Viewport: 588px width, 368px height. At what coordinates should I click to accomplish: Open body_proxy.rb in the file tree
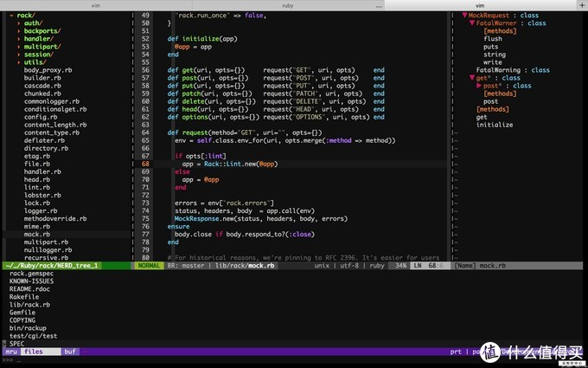click(48, 70)
